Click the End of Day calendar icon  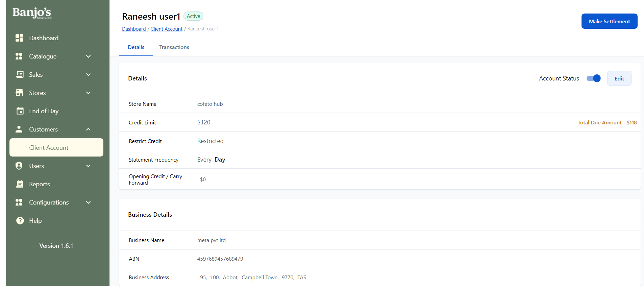pos(20,111)
